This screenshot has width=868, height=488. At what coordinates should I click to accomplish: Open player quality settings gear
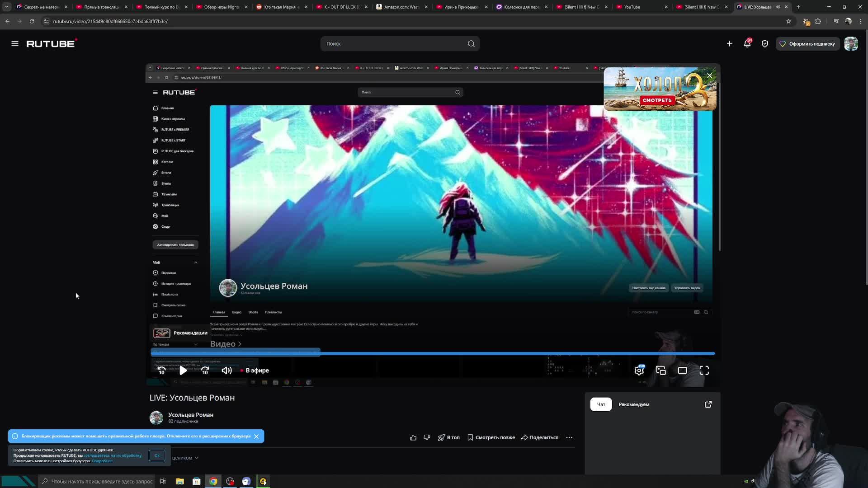pos(639,371)
